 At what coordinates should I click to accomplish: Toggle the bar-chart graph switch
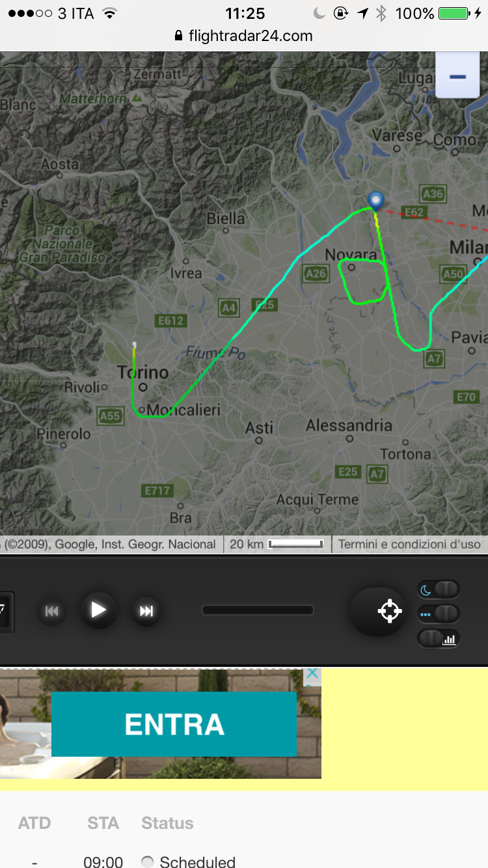pos(439,638)
